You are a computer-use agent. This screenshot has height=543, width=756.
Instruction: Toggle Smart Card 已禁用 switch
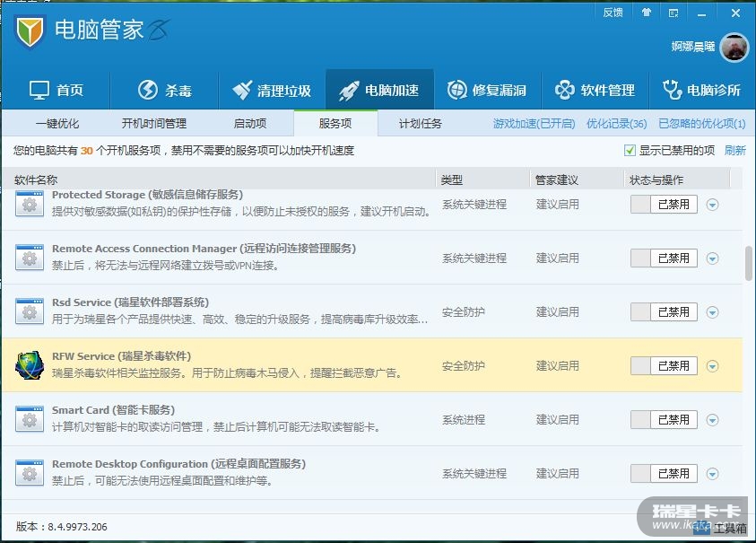click(664, 420)
